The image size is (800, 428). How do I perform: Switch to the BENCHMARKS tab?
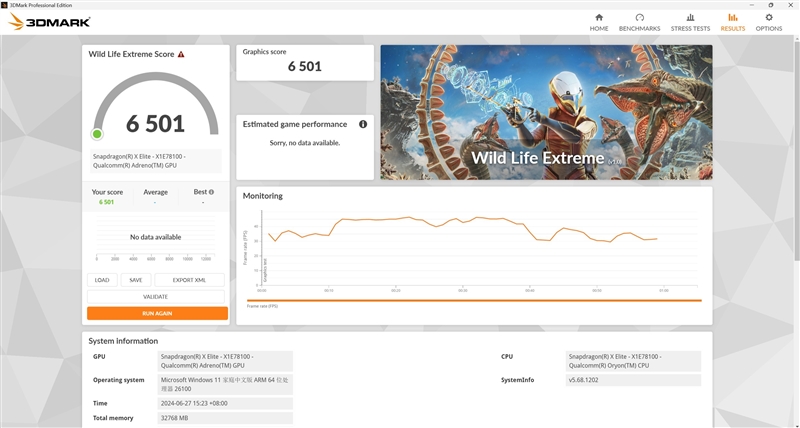point(639,23)
